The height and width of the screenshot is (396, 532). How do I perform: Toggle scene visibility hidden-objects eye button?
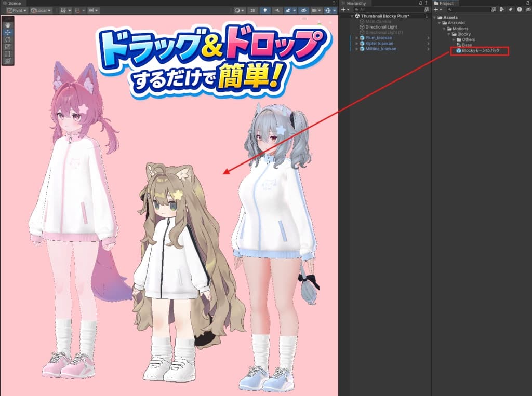303,10
